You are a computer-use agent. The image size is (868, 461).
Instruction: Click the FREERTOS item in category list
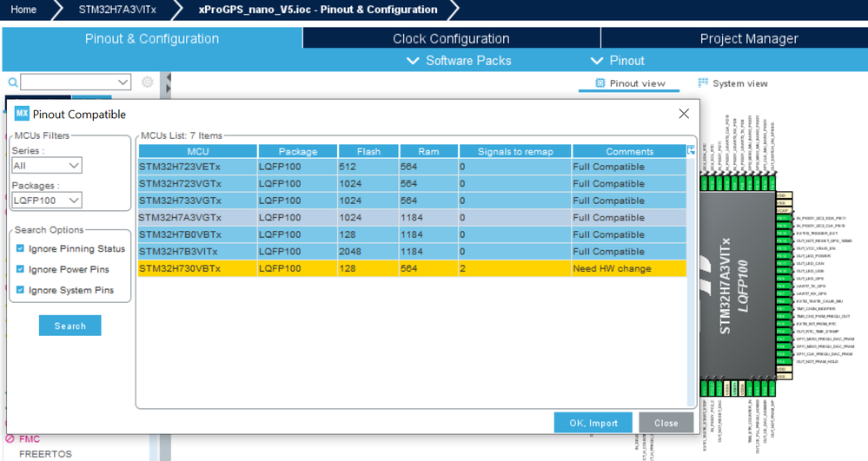coord(45,454)
